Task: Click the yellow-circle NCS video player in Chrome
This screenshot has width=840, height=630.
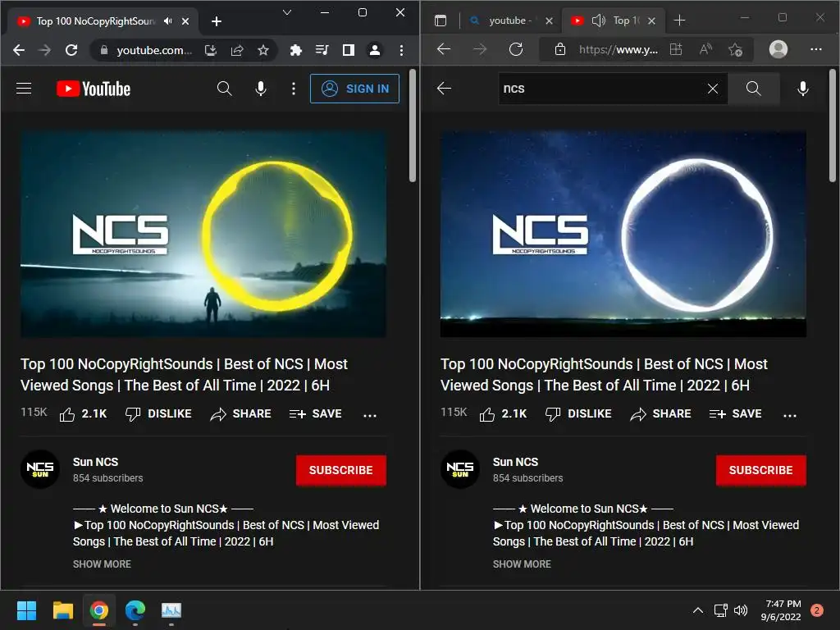Action: click(x=203, y=234)
